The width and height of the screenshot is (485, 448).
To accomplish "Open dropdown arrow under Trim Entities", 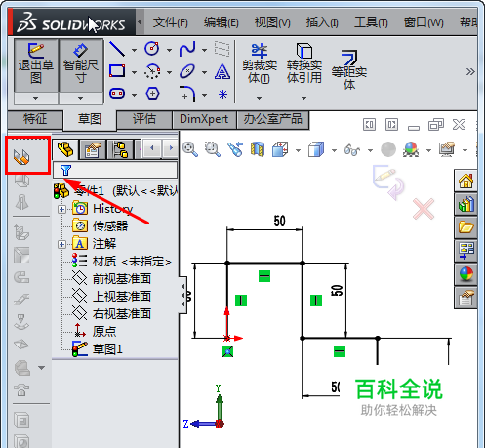I will 259,98.
